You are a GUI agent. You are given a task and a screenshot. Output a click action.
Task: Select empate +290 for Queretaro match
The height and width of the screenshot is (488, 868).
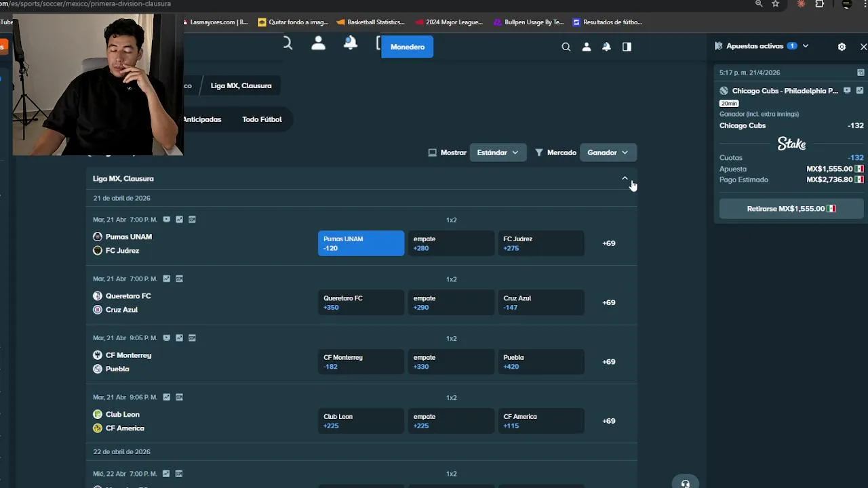coord(451,302)
